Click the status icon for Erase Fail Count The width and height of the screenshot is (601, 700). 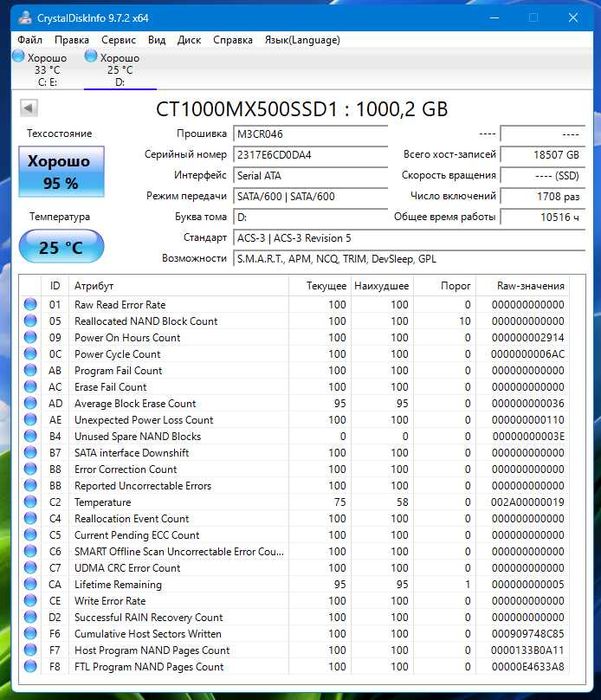30,387
